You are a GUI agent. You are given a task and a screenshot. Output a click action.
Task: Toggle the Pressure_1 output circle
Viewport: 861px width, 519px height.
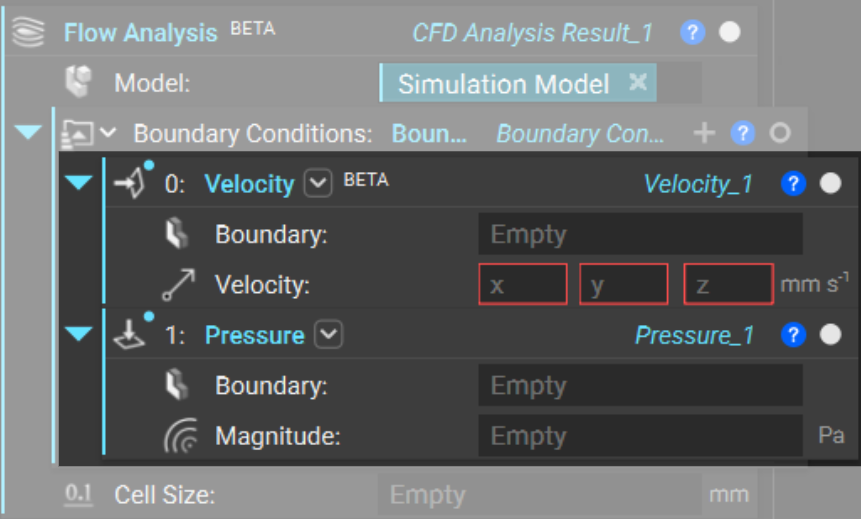830,335
